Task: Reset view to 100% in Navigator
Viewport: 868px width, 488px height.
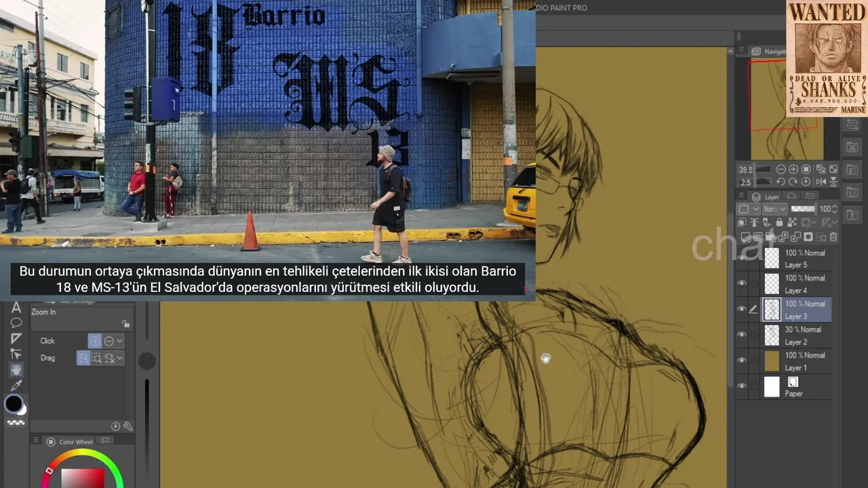Action: point(806,169)
